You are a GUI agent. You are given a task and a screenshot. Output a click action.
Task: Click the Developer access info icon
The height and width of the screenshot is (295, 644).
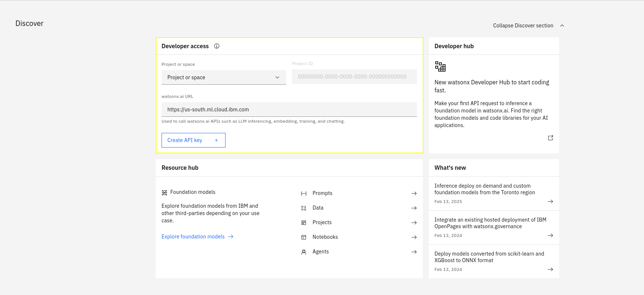(217, 46)
